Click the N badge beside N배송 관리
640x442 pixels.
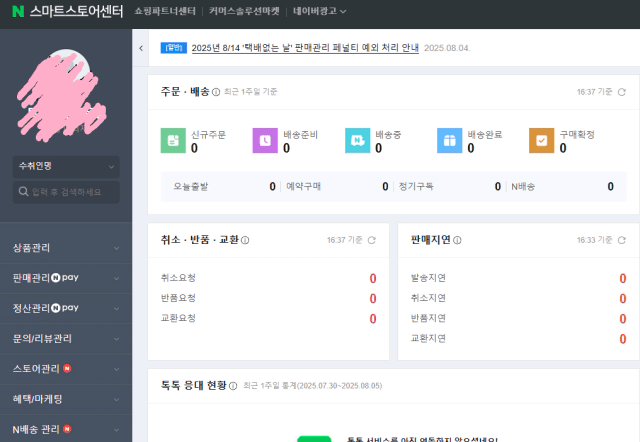67,429
